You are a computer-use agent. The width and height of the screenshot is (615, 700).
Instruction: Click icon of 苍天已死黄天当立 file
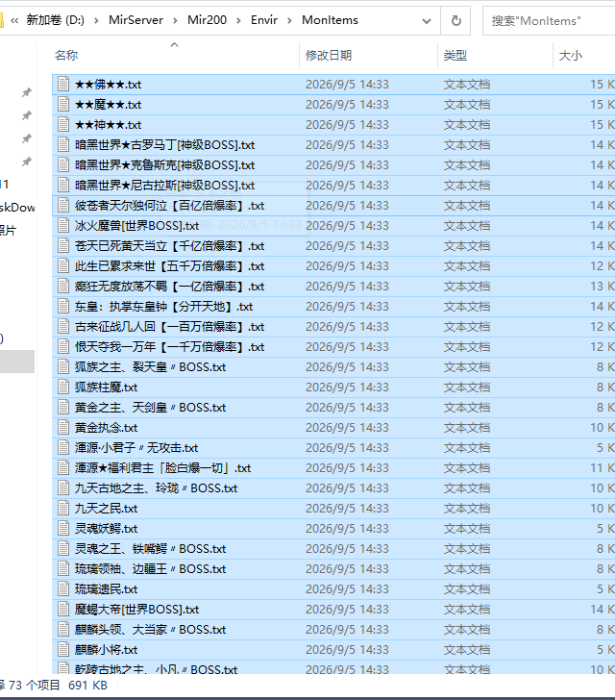(63, 245)
